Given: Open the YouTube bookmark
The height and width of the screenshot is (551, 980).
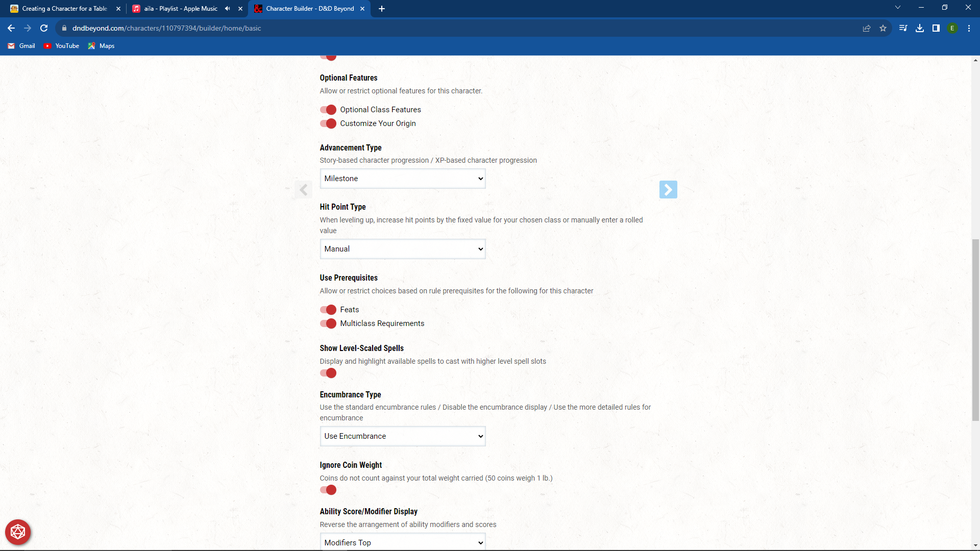Looking at the screenshot, I should pos(61,46).
